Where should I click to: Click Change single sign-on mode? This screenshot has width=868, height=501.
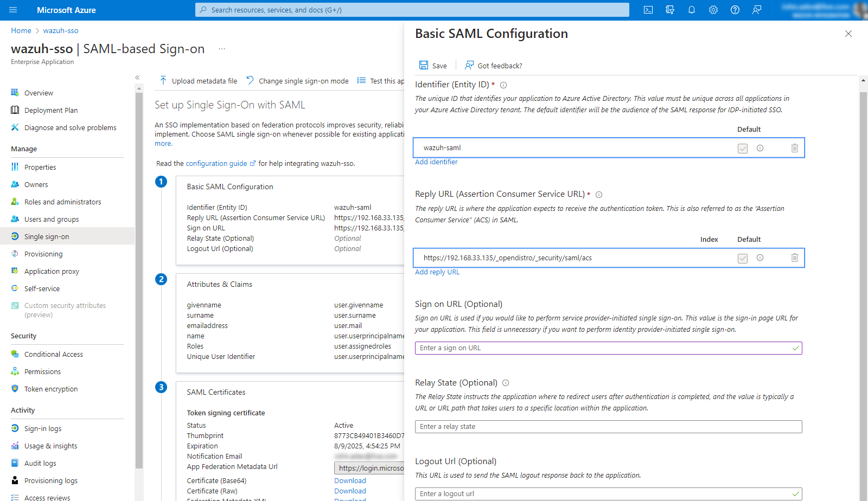click(x=297, y=81)
